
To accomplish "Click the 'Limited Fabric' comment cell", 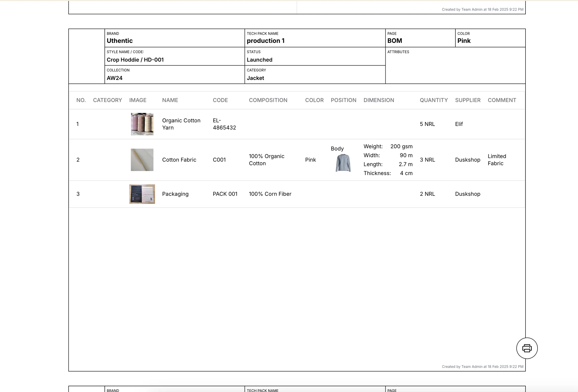I will coord(497,160).
